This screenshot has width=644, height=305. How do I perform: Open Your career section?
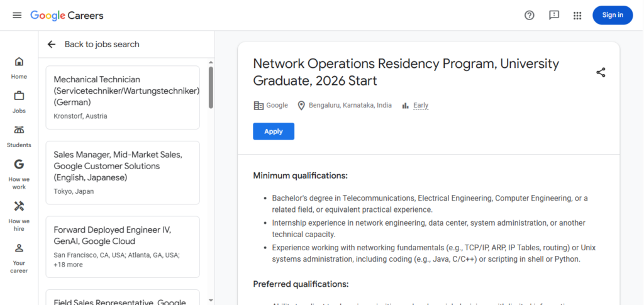(x=19, y=258)
